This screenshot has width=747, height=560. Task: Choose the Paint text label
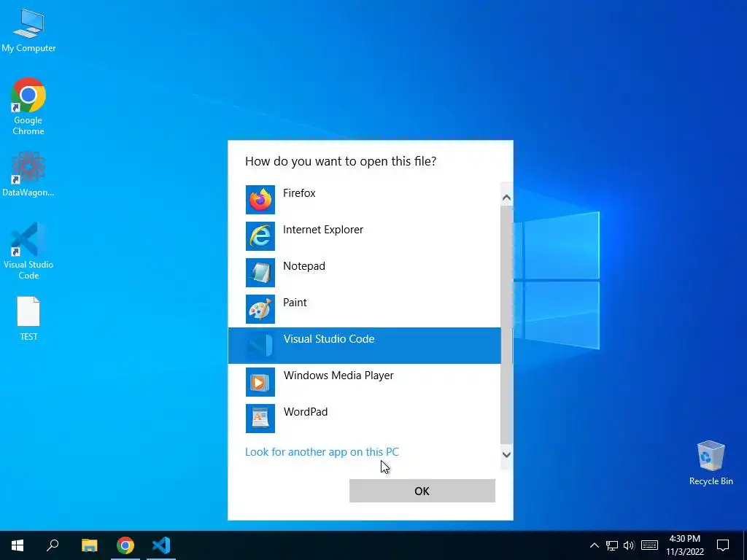[x=295, y=303]
